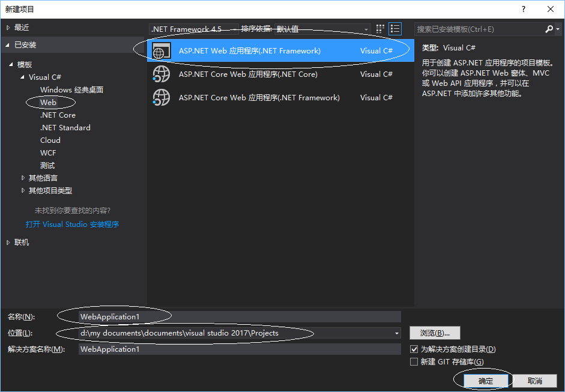Click the search installed templates field
Viewport: 565px width, 392px height.
click(479, 29)
